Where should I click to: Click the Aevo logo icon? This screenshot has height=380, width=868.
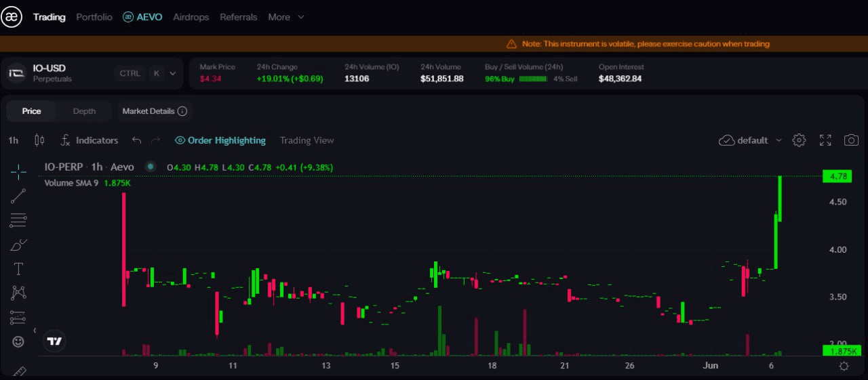pos(12,17)
